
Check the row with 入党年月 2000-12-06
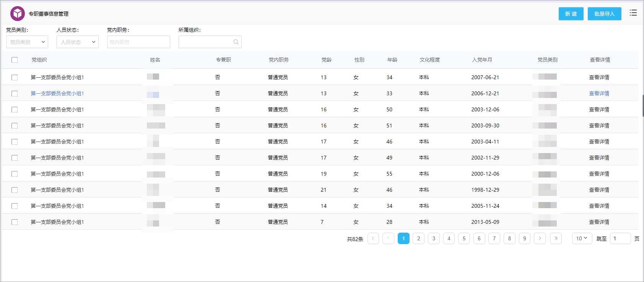pyautogui.click(x=15, y=174)
